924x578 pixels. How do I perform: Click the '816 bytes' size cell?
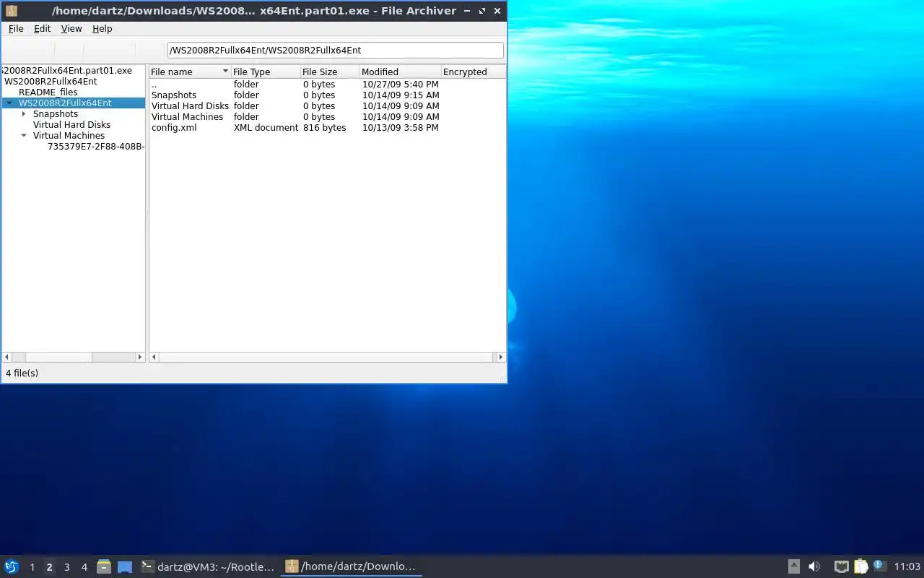point(324,128)
